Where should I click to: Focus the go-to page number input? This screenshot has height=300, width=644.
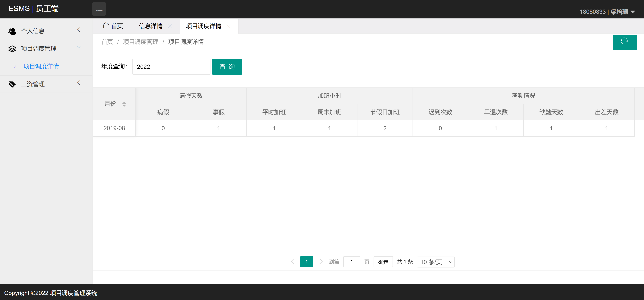[352, 262]
